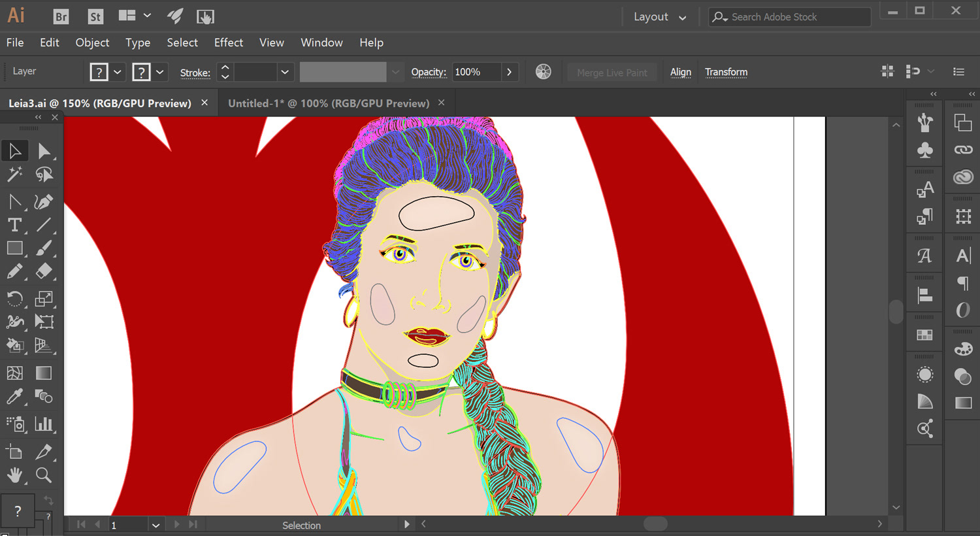Open the File menu
This screenshot has width=980, height=536.
tap(15, 42)
